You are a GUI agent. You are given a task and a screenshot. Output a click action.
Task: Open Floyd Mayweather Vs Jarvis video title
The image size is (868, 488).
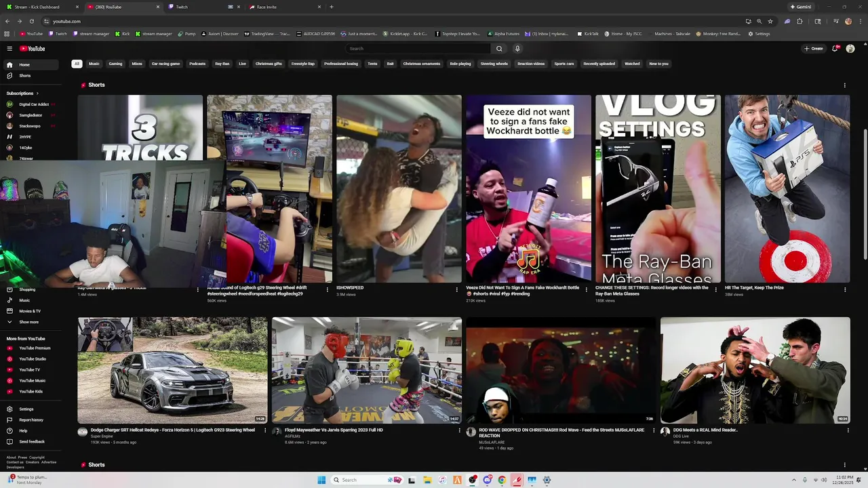(334, 430)
